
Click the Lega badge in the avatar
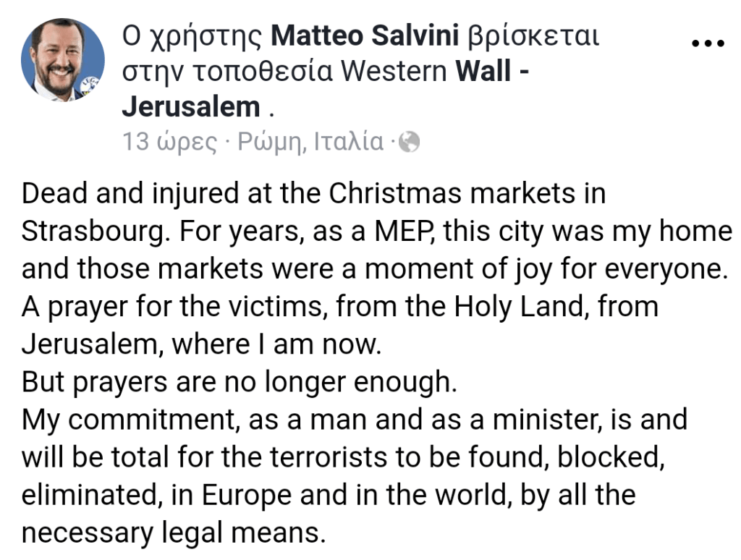(x=89, y=85)
